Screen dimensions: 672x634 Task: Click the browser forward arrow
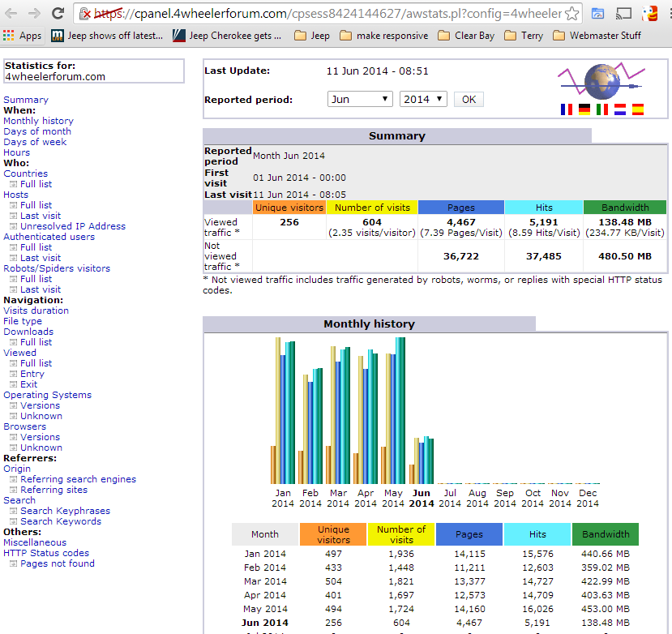(x=34, y=13)
